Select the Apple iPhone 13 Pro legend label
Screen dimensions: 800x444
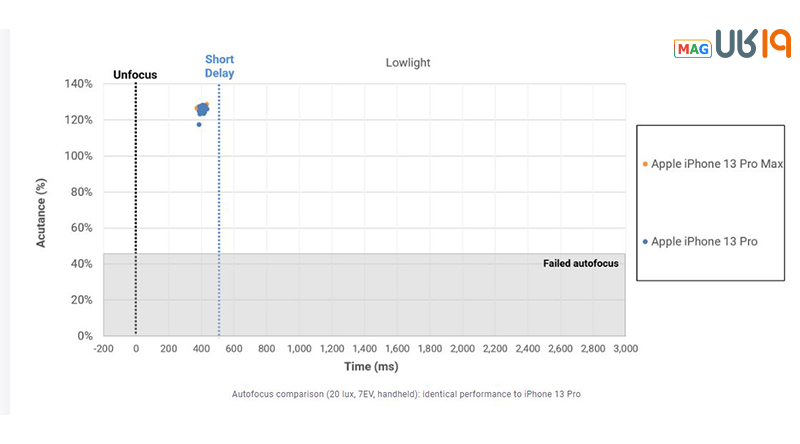(x=704, y=242)
